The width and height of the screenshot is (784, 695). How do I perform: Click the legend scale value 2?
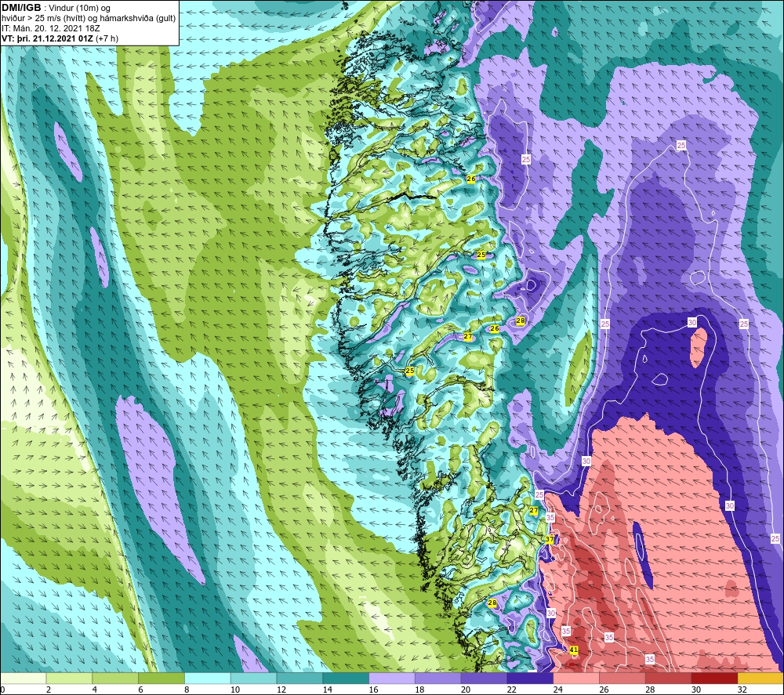[49, 690]
